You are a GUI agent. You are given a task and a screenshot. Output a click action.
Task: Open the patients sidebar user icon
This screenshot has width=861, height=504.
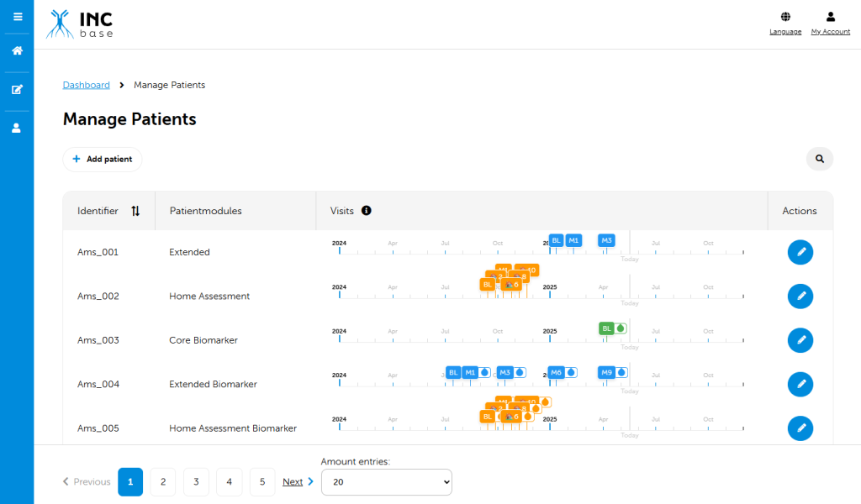tap(17, 128)
